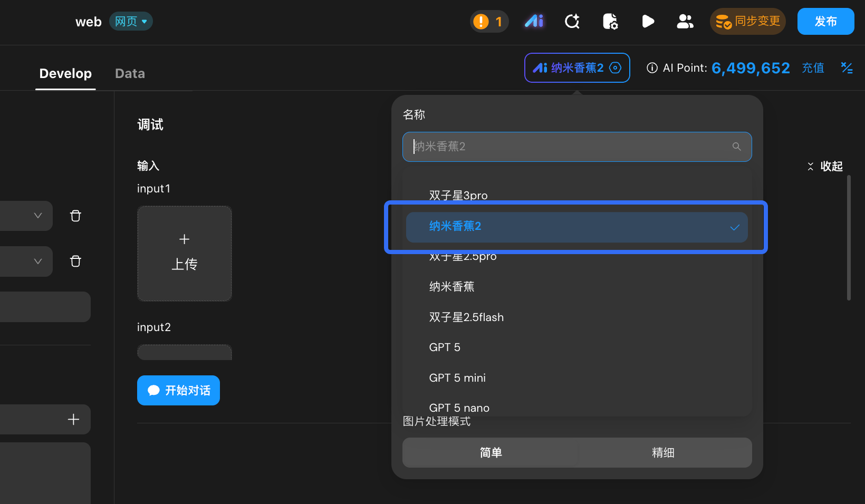
Task: Select the checked 纳米香蕉2 model option
Action: 577,227
